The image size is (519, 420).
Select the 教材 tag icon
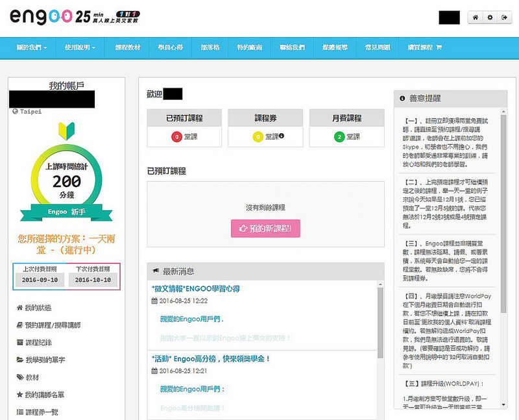[x=20, y=376]
